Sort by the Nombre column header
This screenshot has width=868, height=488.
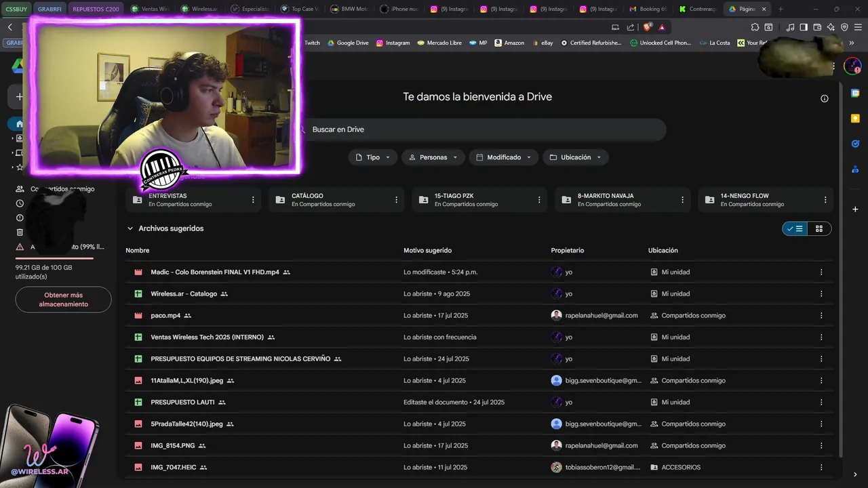pos(137,250)
